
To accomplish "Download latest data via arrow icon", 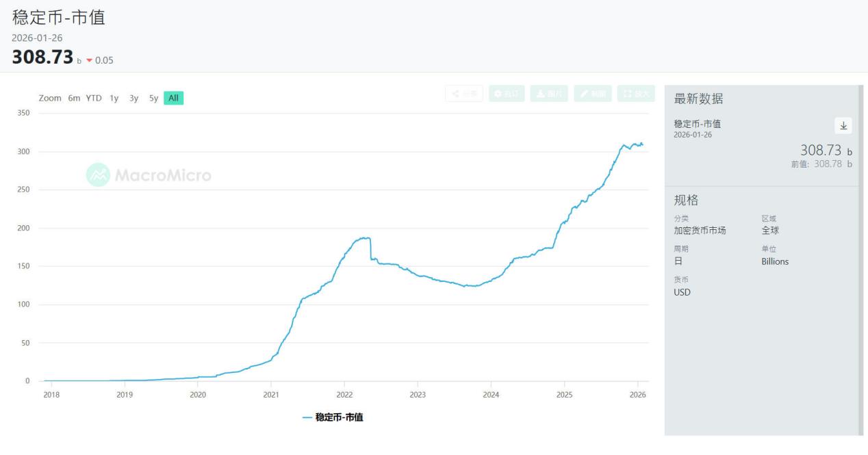I will pos(843,125).
